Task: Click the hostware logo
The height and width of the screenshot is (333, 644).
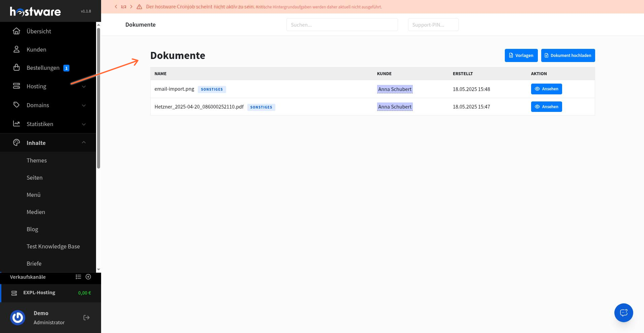Action: [35, 11]
